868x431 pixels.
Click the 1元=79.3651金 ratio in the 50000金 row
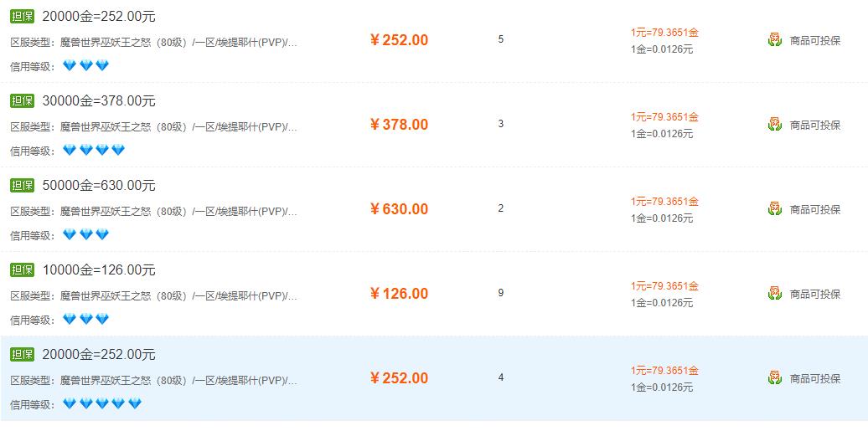(x=665, y=202)
